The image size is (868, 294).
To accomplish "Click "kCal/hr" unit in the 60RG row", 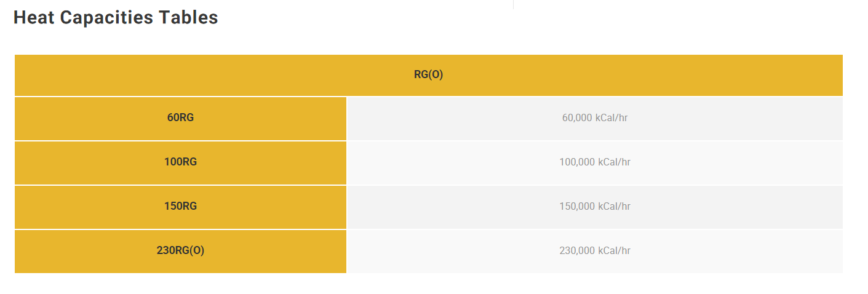I will (611, 118).
